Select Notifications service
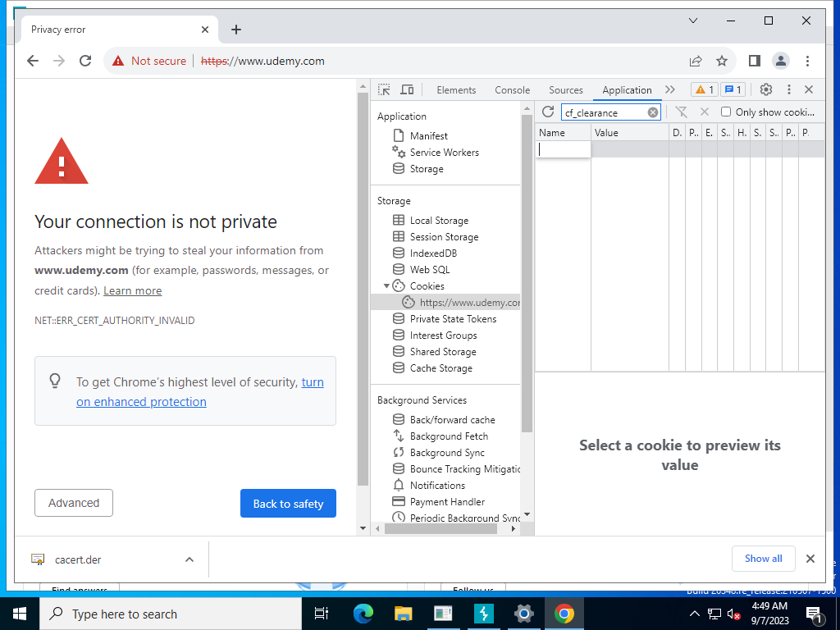 [437, 486]
